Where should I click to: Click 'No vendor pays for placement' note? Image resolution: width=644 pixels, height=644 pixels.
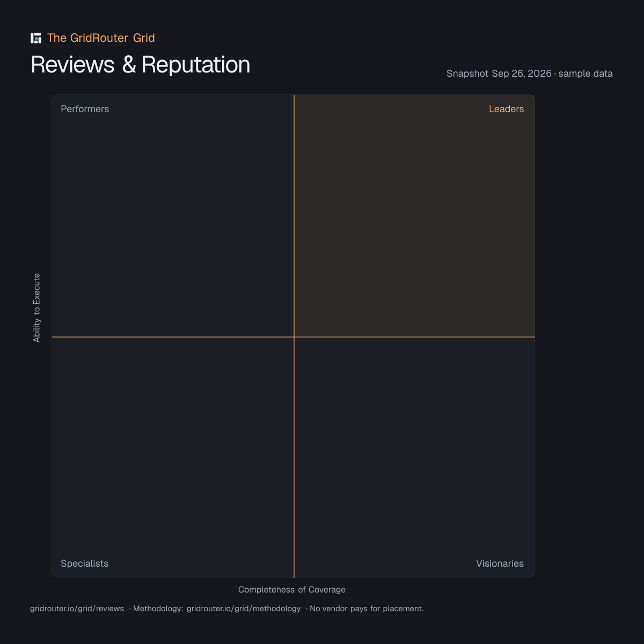(x=367, y=609)
